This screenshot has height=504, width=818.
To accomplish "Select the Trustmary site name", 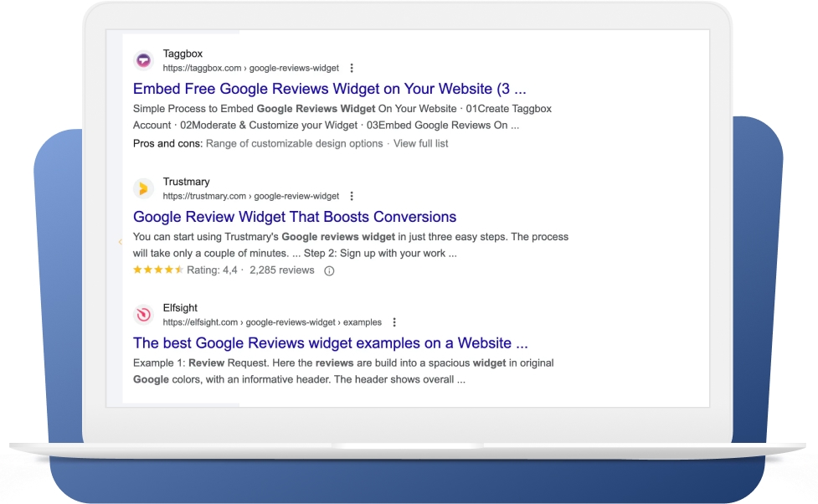I will click(186, 182).
